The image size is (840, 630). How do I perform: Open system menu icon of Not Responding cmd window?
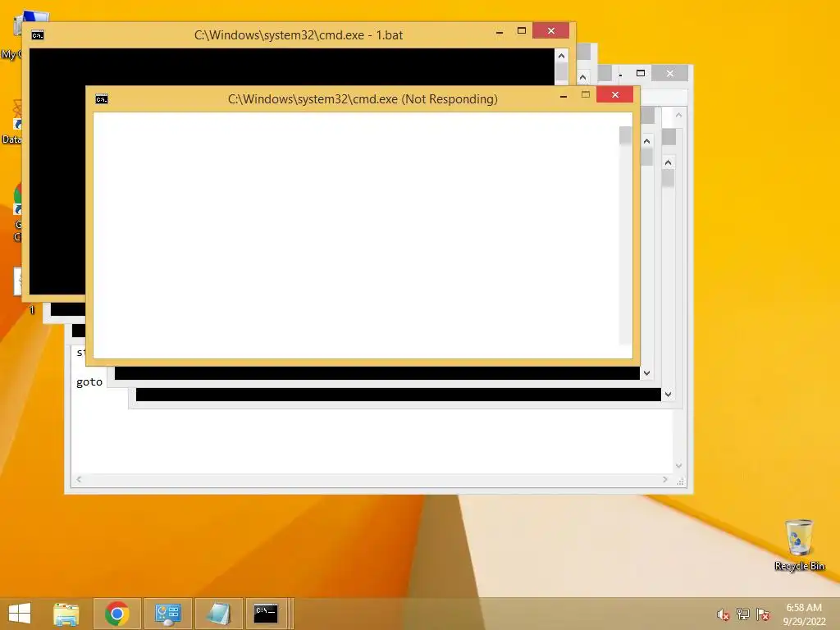coord(101,99)
